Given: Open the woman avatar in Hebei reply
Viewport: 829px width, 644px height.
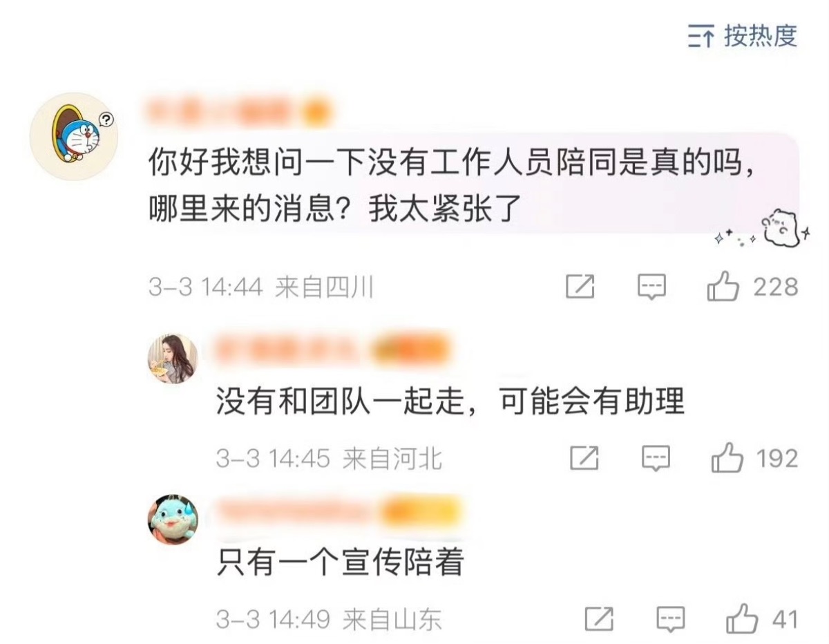Looking at the screenshot, I should pos(173,359).
